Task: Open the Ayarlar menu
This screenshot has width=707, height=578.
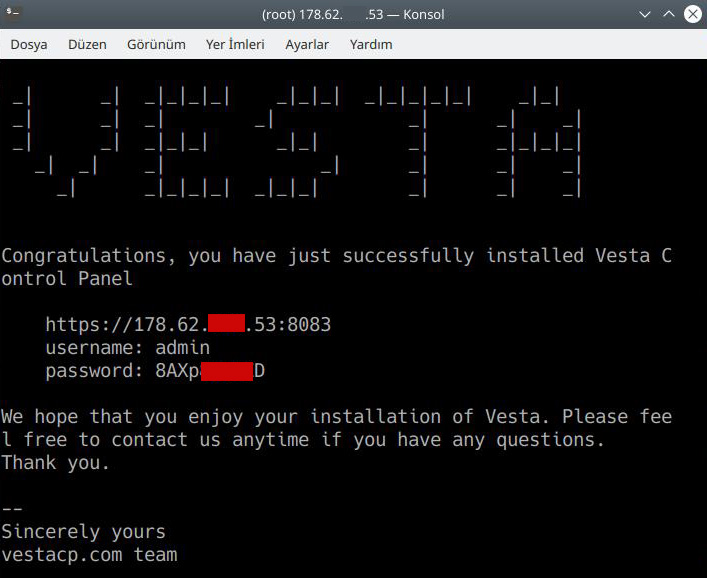Action: click(307, 44)
